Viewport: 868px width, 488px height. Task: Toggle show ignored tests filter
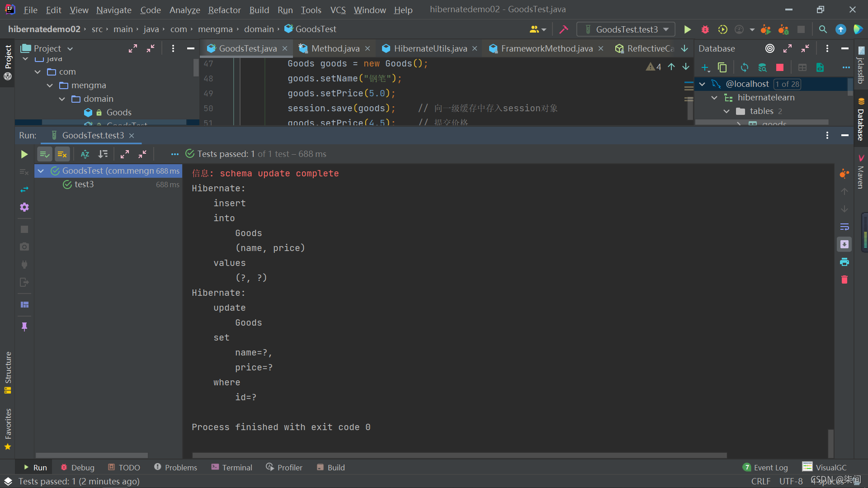[62, 154]
